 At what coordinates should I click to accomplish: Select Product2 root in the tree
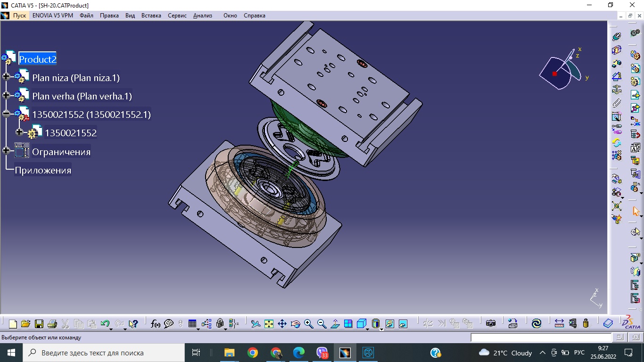pos(37,59)
